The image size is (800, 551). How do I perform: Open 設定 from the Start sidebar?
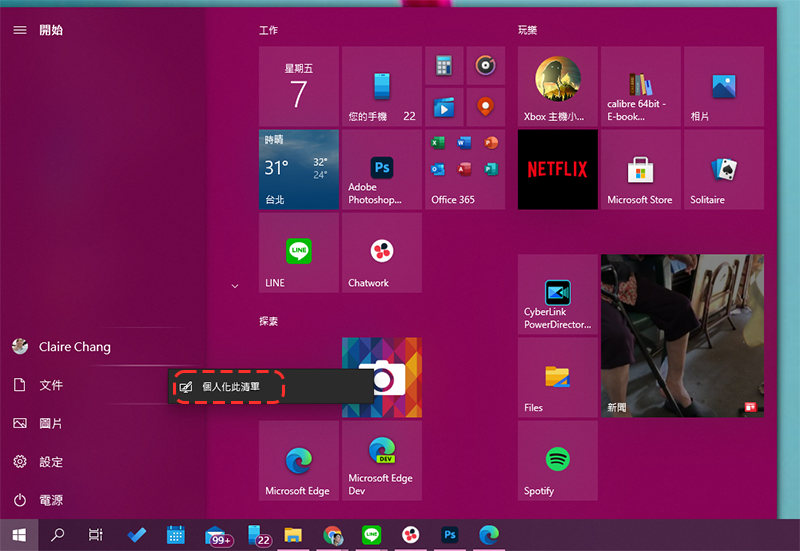coord(50,462)
